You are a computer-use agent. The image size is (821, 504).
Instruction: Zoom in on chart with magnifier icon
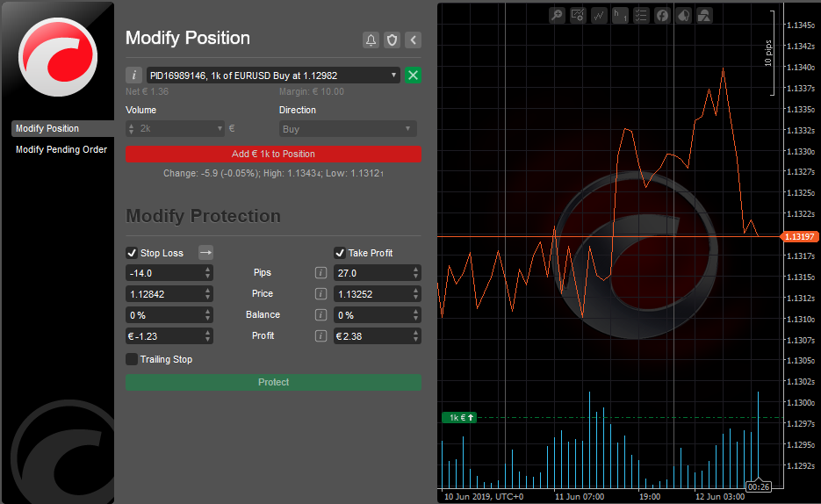pos(557,15)
